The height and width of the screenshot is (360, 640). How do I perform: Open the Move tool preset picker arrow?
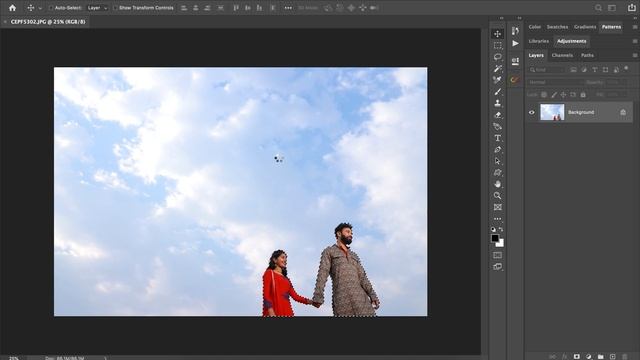click(x=40, y=8)
